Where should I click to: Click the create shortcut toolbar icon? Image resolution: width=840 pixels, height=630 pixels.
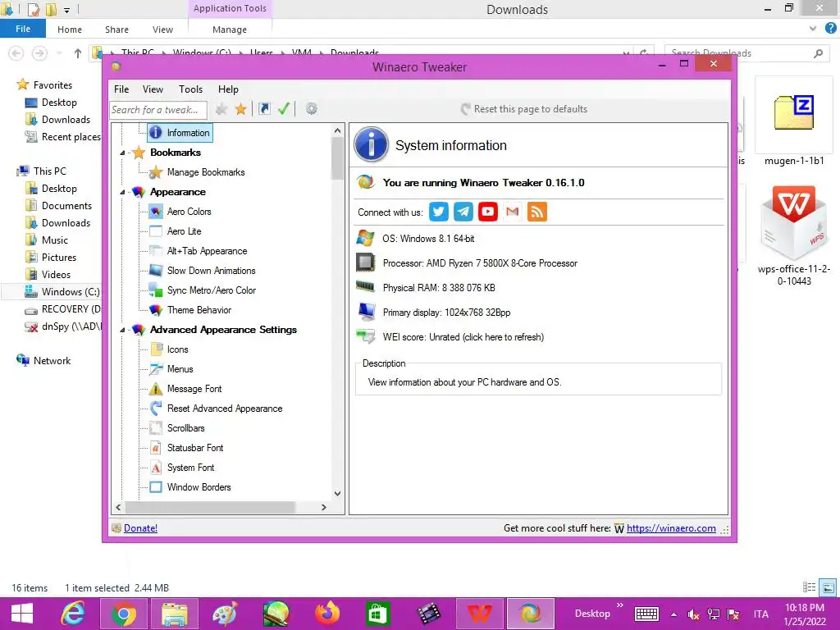pos(264,109)
